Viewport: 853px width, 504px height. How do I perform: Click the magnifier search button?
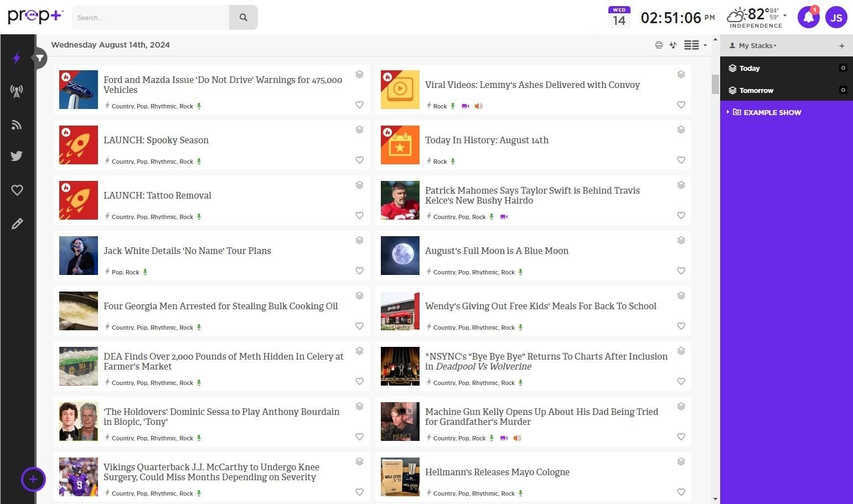(x=243, y=18)
